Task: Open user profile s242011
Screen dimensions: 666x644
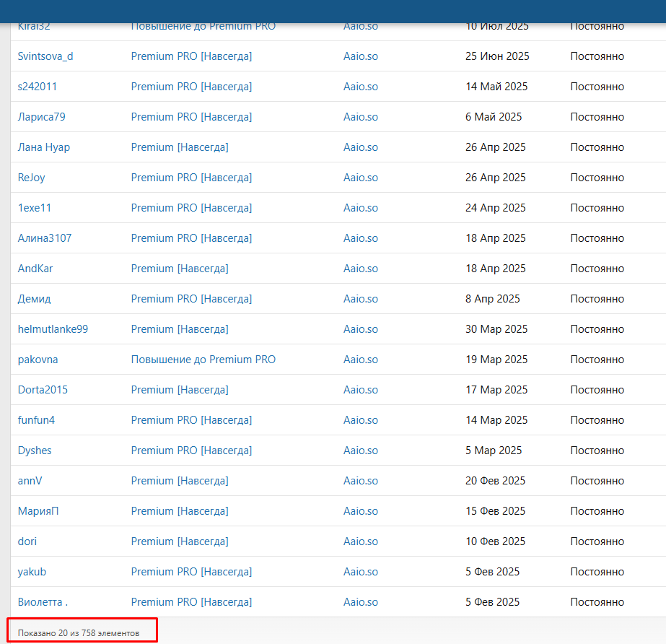Action: click(38, 87)
